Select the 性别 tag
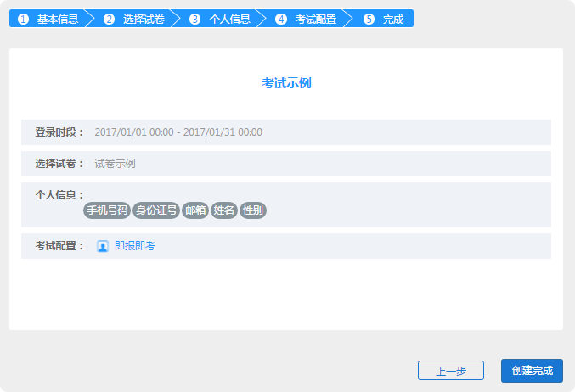 point(252,210)
